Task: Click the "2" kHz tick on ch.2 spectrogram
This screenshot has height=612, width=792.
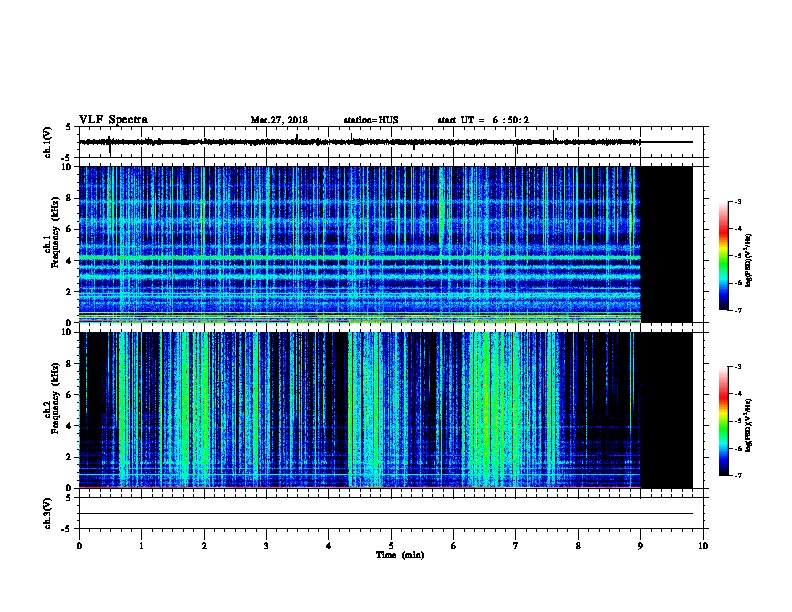Action: tap(69, 457)
